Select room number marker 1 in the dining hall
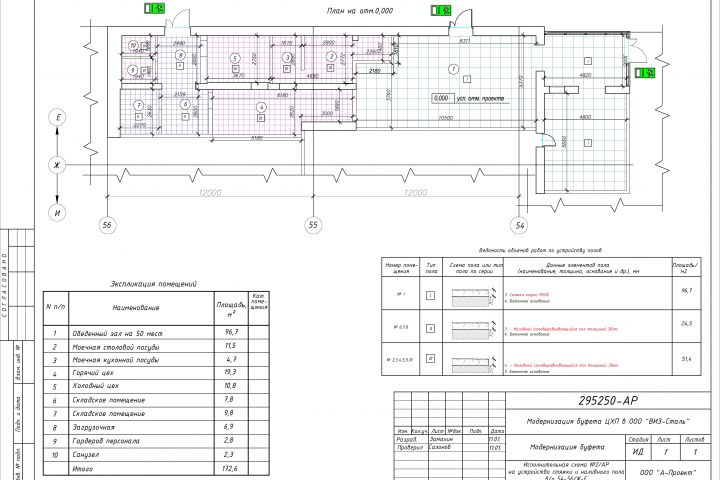 pyautogui.click(x=454, y=69)
